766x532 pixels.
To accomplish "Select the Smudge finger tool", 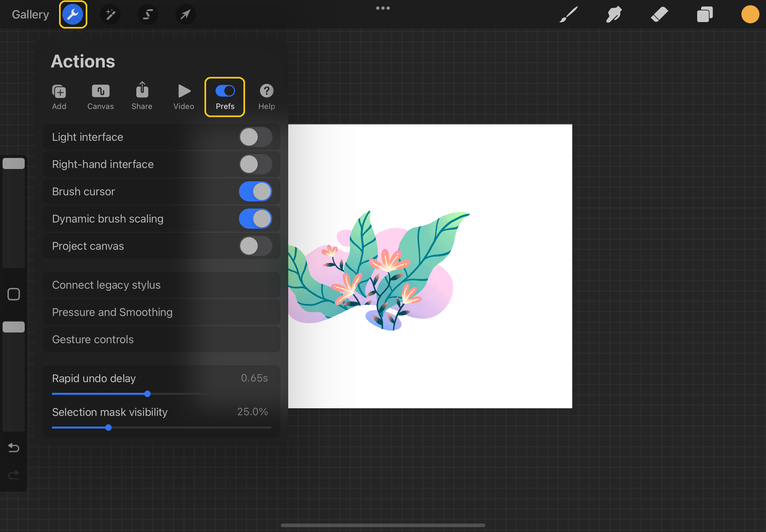I will coord(613,15).
